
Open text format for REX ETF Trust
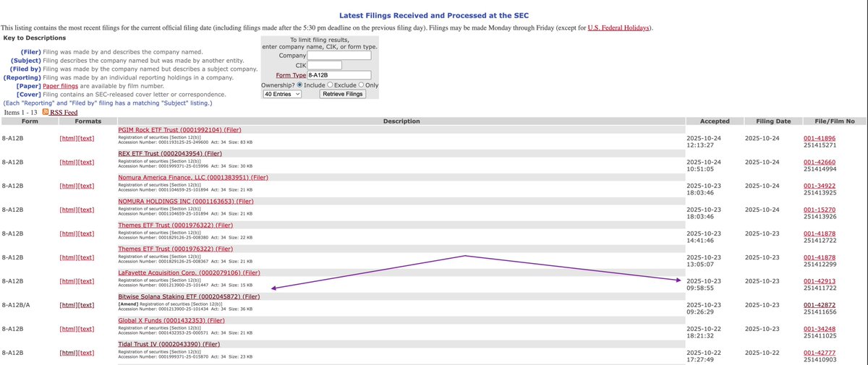coord(86,162)
